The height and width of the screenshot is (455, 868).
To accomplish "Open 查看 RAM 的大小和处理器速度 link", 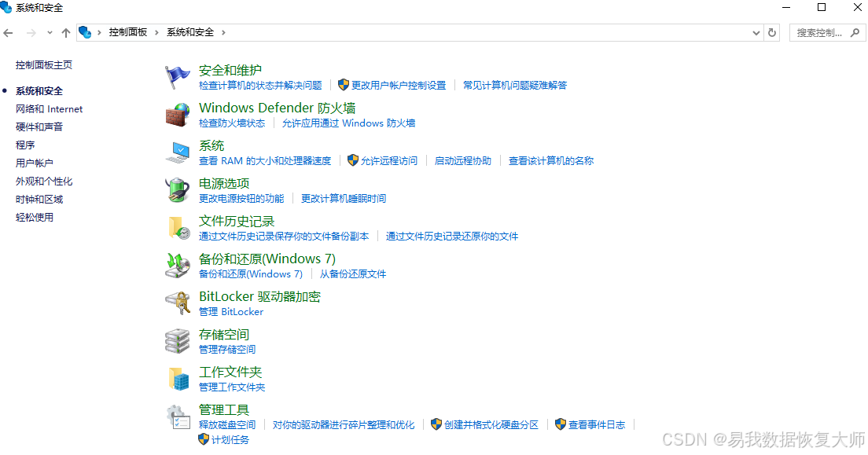I will pos(265,160).
